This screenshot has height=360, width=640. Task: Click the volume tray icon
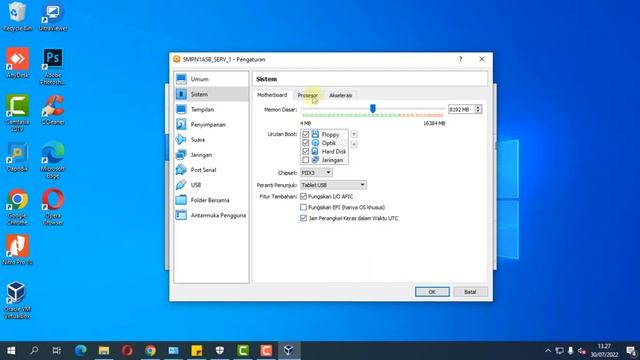pyautogui.click(x=582, y=351)
